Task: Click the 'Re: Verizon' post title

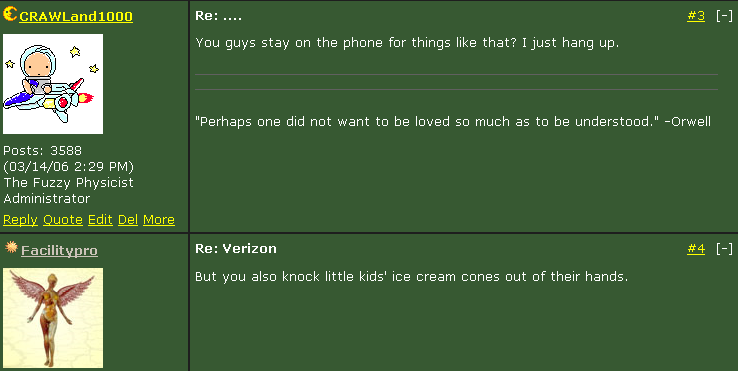Action: tap(236, 249)
